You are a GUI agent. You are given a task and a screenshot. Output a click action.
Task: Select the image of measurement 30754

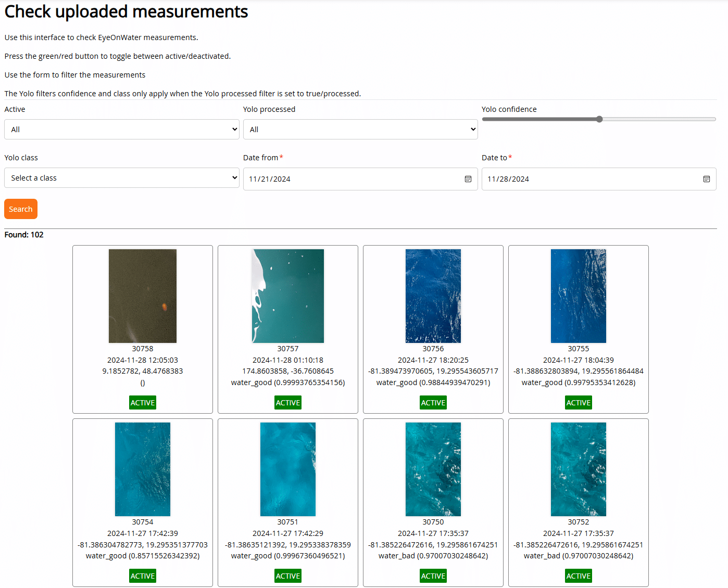(x=143, y=469)
